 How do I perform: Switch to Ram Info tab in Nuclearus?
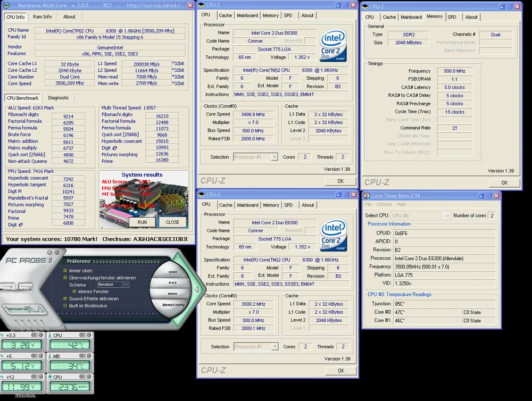click(x=43, y=16)
